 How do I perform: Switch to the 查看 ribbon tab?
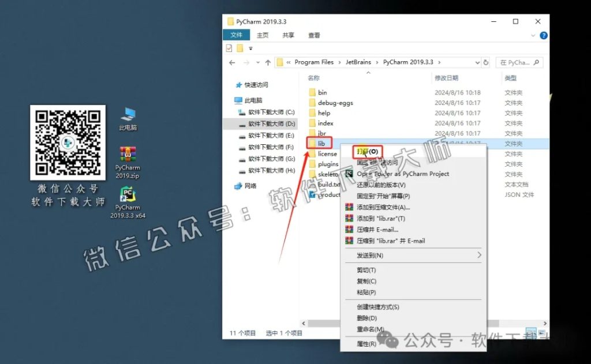(x=314, y=35)
